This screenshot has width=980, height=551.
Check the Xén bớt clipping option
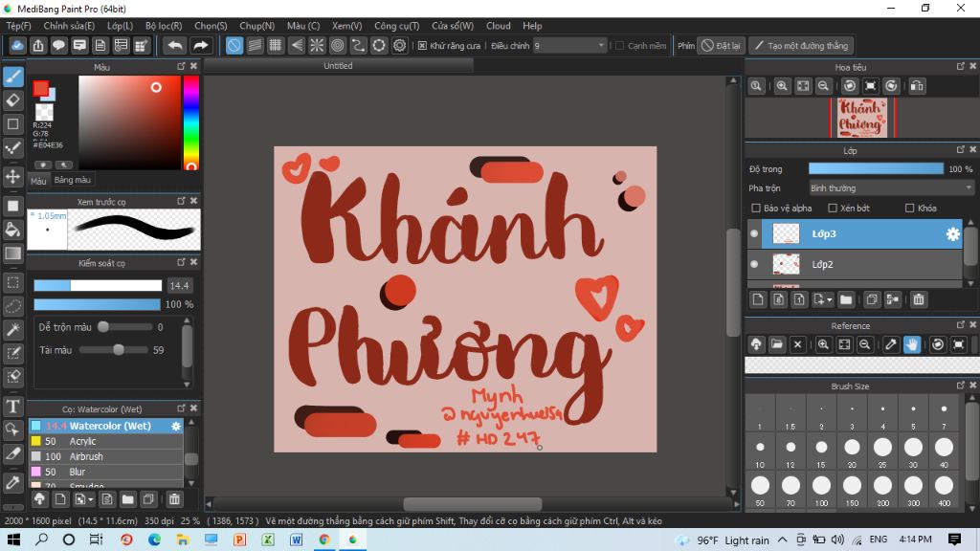pos(833,208)
